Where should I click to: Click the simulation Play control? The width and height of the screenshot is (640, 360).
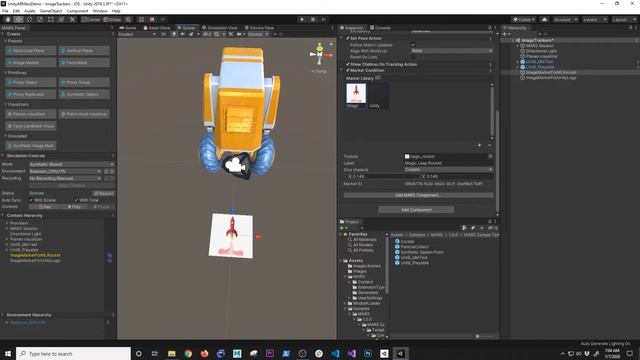point(74,207)
